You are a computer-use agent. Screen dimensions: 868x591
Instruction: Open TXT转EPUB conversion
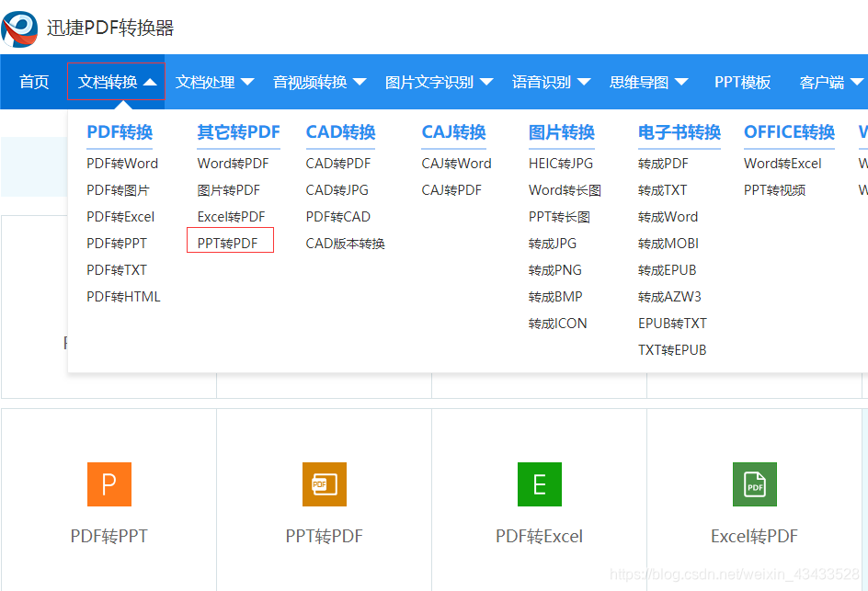click(672, 350)
